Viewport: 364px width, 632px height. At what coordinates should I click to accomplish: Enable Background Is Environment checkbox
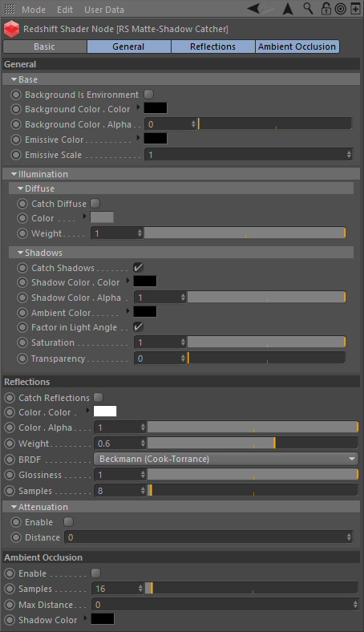click(149, 95)
